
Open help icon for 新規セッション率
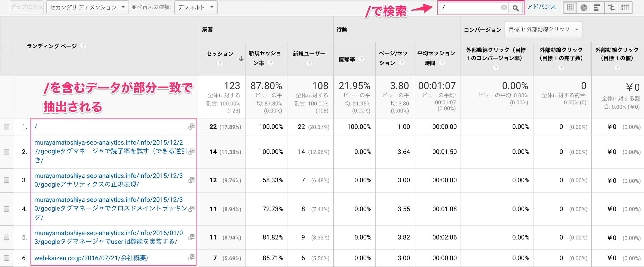[x=270, y=63]
